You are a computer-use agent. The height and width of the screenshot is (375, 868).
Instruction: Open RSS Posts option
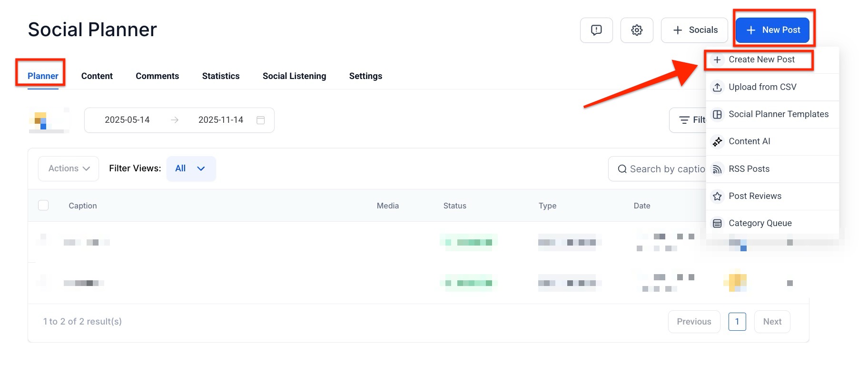pos(749,169)
